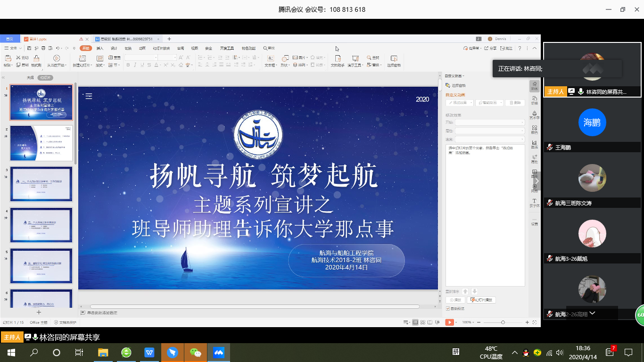Adjust the zoom slider in status bar
This screenshot has height=362, width=644.
(x=503, y=322)
